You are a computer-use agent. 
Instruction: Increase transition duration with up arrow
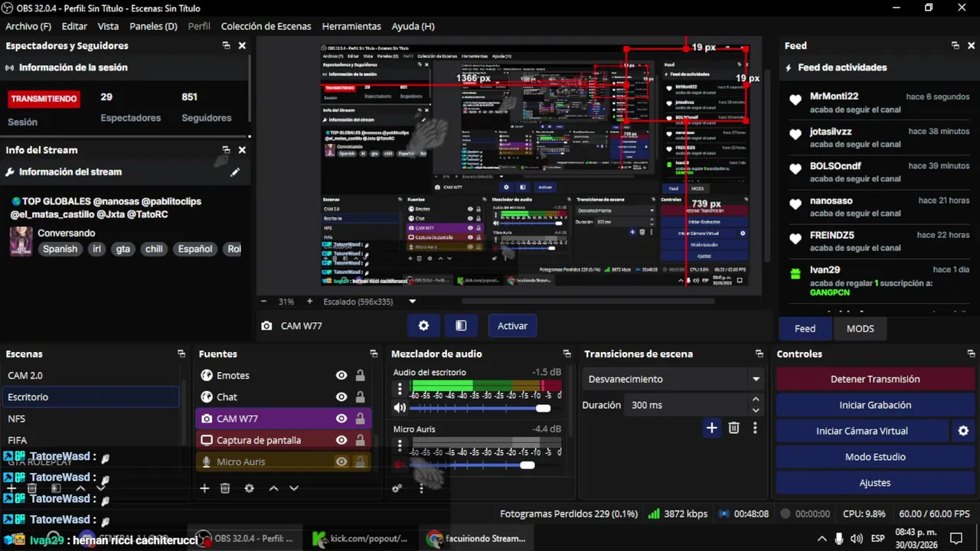click(x=756, y=399)
